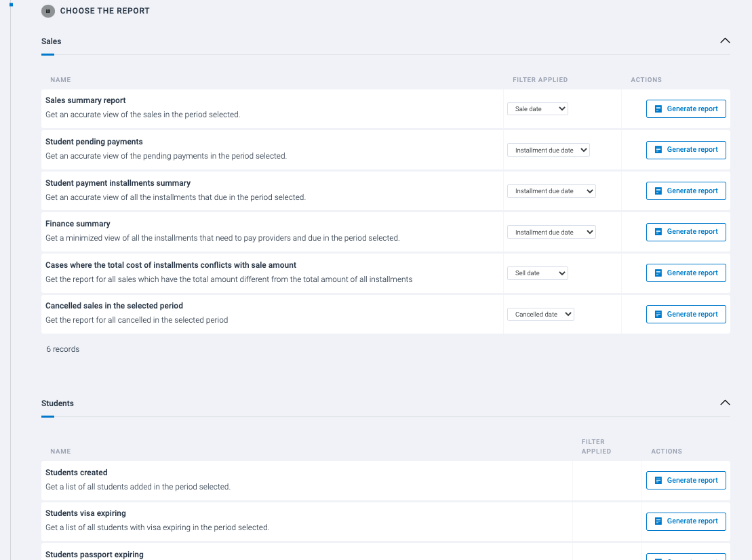Image resolution: width=752 pixels, height=560 pixels.
Task: Click 'Get a list of all students added' description
Action: pos(138,487)
